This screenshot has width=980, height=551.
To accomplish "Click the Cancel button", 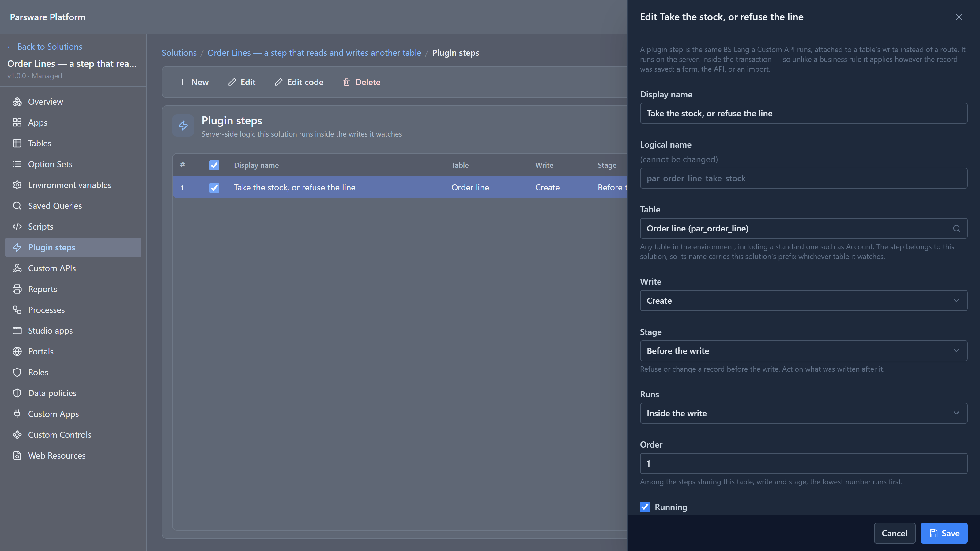I will point(894,533).
